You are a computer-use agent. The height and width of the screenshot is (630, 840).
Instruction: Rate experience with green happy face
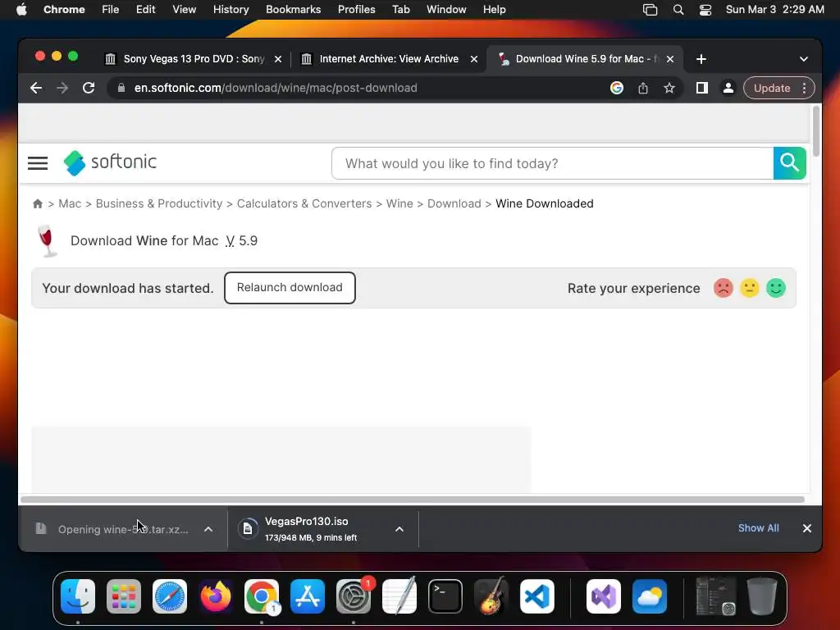776,288
